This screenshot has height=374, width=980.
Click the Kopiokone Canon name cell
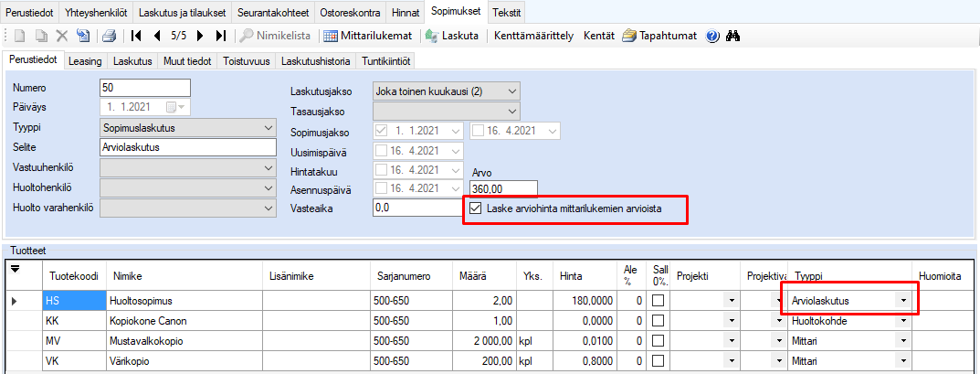pos(184,321)
